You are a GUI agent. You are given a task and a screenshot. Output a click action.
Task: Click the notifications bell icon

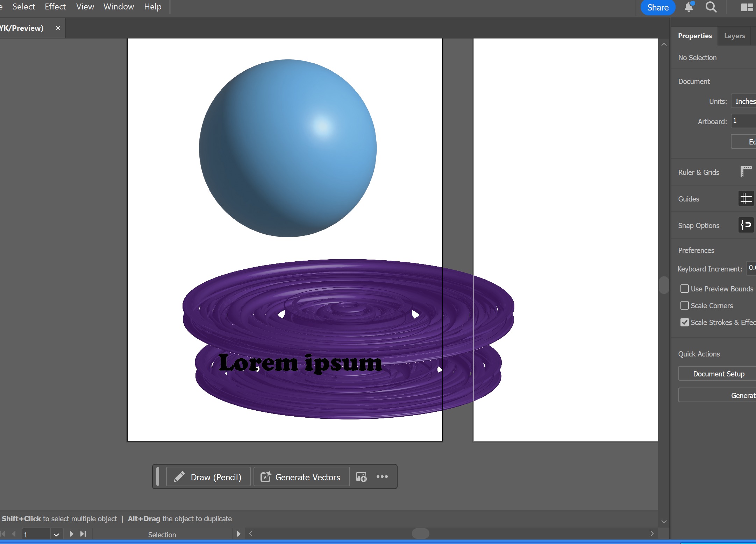coord(689,7)
